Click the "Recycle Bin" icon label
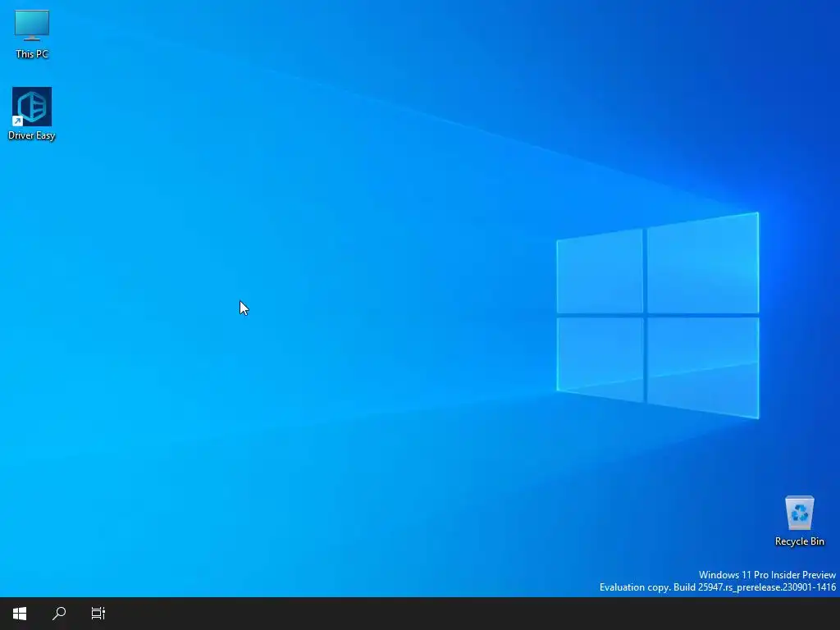The image size is (840, 630). (799, 541)
